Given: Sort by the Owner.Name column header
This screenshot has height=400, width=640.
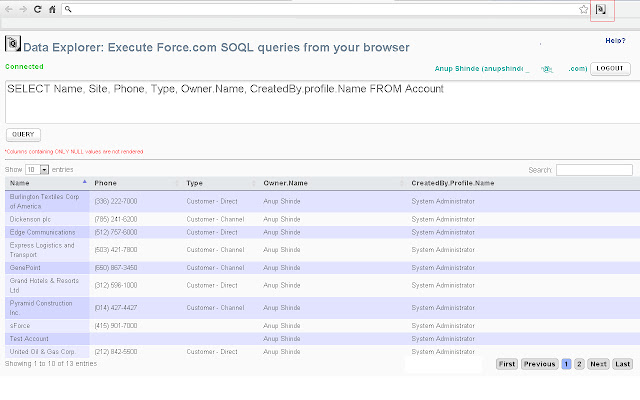Looking at the screenshot, I should pos(333,183).
